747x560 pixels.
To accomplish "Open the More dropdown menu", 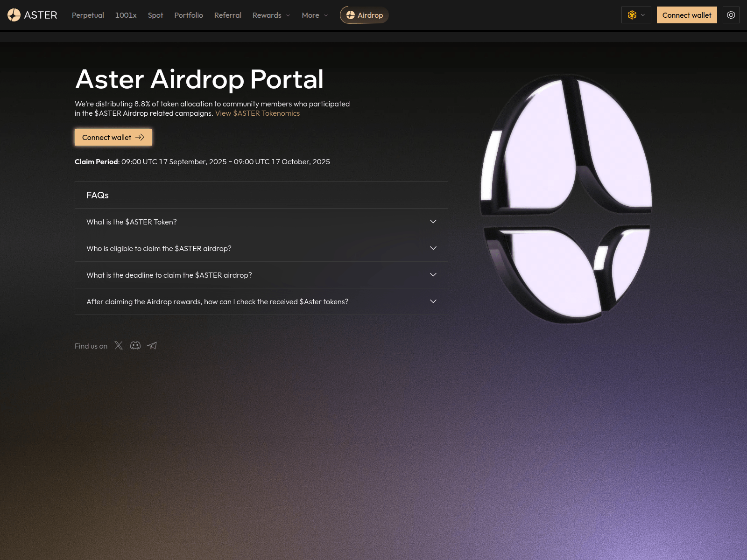I will (x=314, y=15).
